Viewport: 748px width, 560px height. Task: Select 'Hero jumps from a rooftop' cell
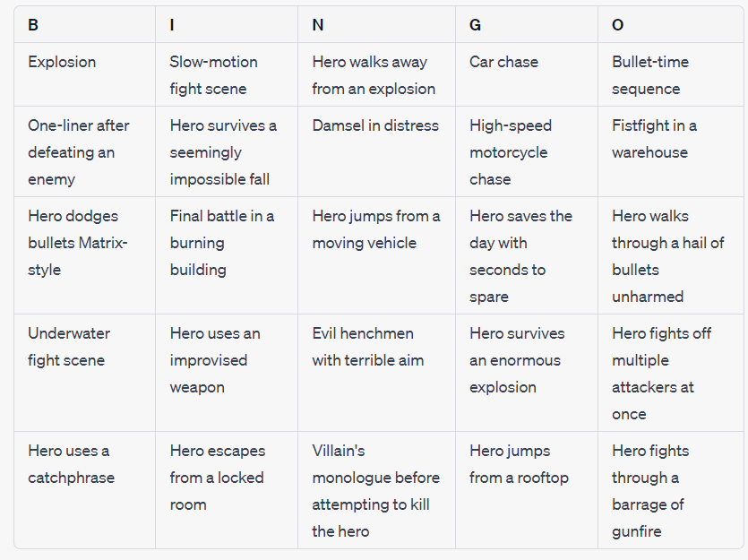519,464
